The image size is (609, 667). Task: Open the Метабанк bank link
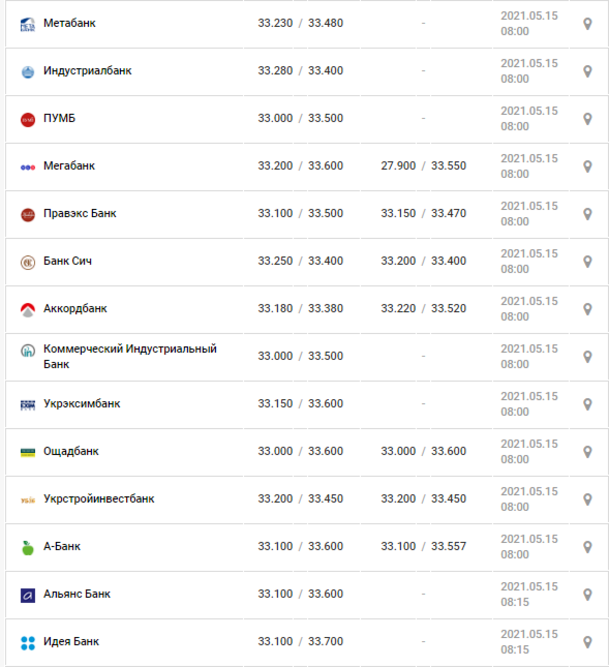tap(69, 23)
